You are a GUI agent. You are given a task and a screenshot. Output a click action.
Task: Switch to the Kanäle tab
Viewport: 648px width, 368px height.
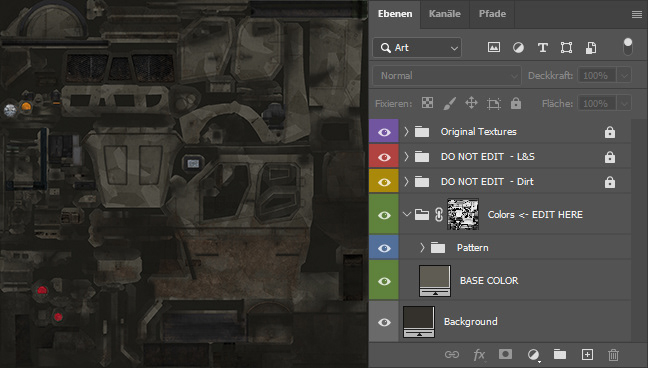[x=445, y=14]
